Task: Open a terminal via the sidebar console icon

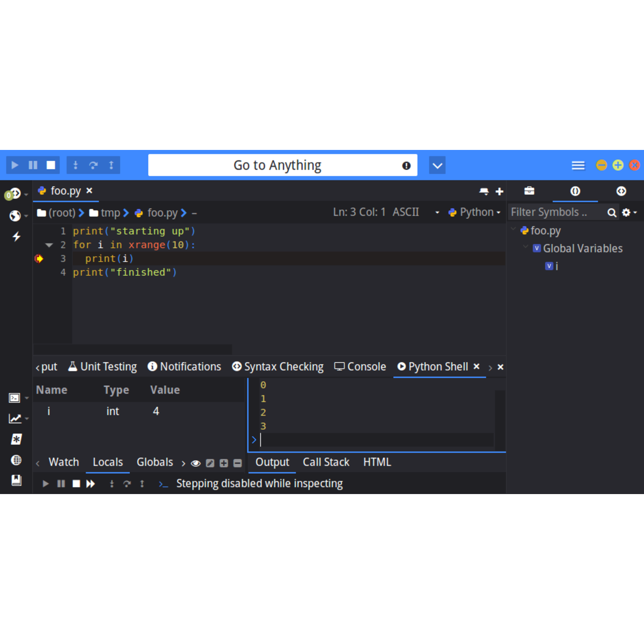Action: 14,397
